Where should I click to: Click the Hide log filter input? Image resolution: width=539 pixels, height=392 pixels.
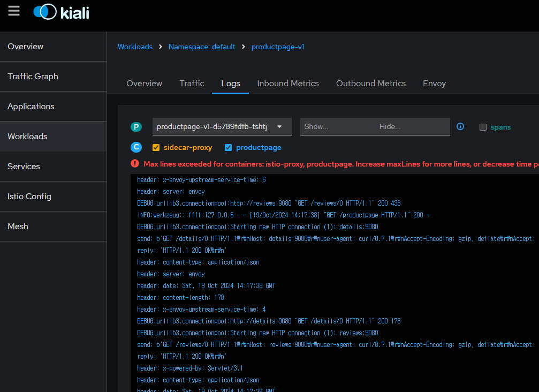click(412, 127)
